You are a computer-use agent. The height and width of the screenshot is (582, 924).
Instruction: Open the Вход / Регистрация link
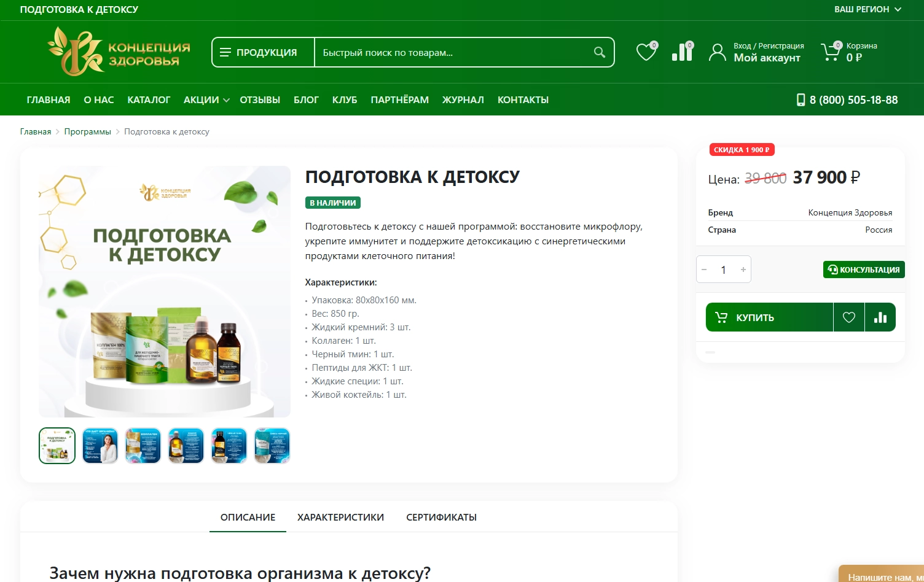click(x=767, y=45)
